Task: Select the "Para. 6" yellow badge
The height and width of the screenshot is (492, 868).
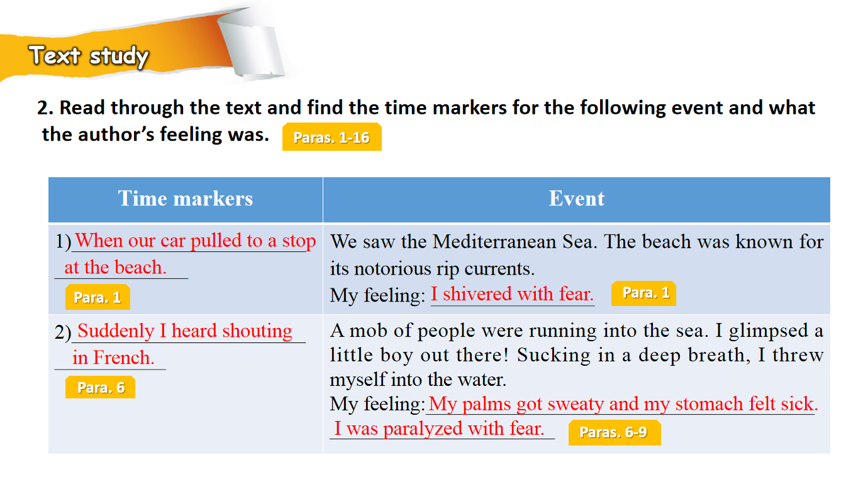Action: pos(101,388)
